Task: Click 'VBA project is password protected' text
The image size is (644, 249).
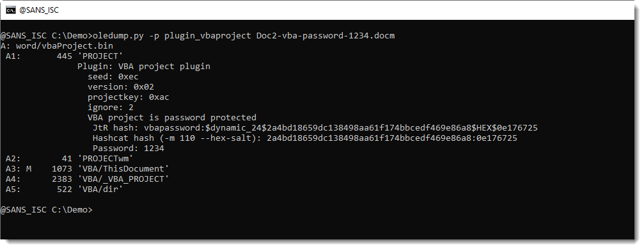Action: [x=172, y=118]
